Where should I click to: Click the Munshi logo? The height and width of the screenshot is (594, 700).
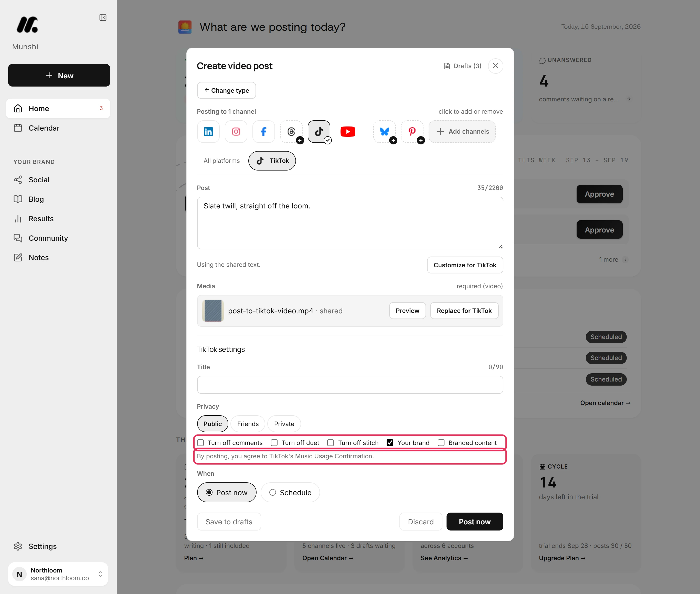[x=28, y=25]
